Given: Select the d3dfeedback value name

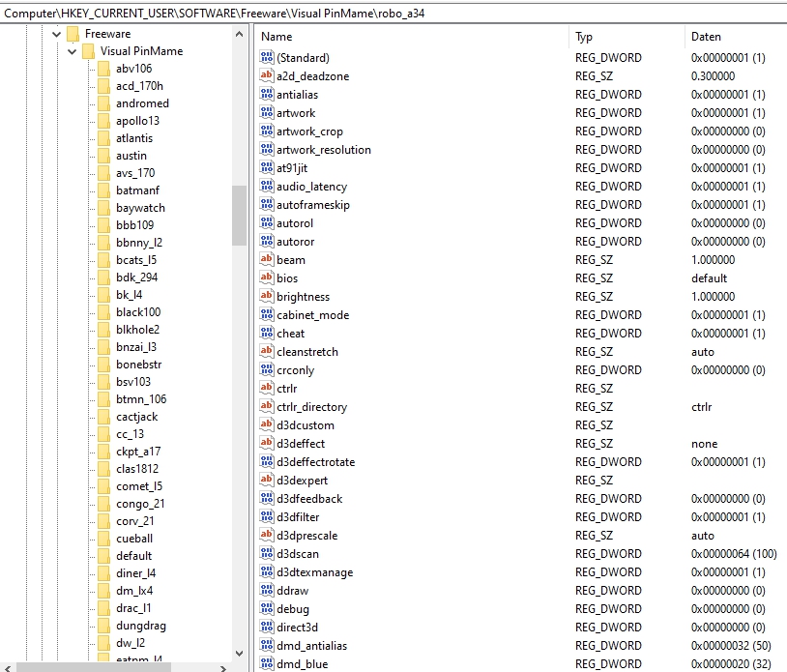Looking at the screenshot, I should pos(309,498).
